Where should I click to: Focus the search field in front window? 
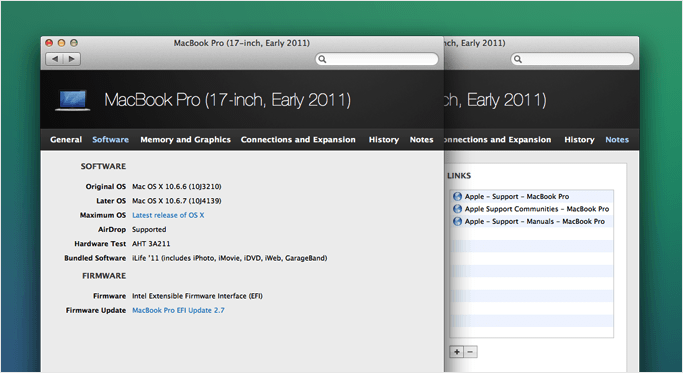pos(377,59)
